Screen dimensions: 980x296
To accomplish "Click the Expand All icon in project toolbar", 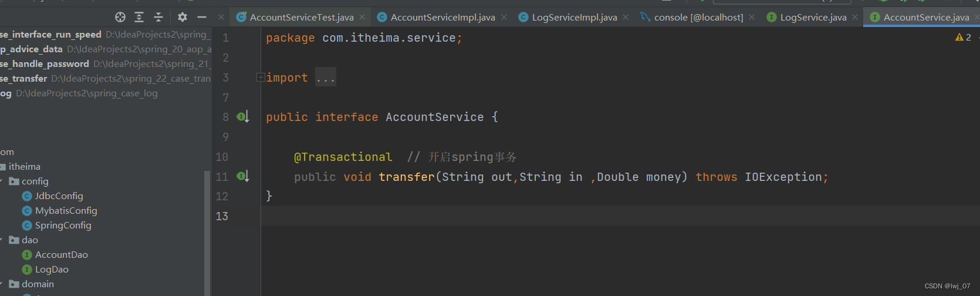I will [x=139, y=17].
